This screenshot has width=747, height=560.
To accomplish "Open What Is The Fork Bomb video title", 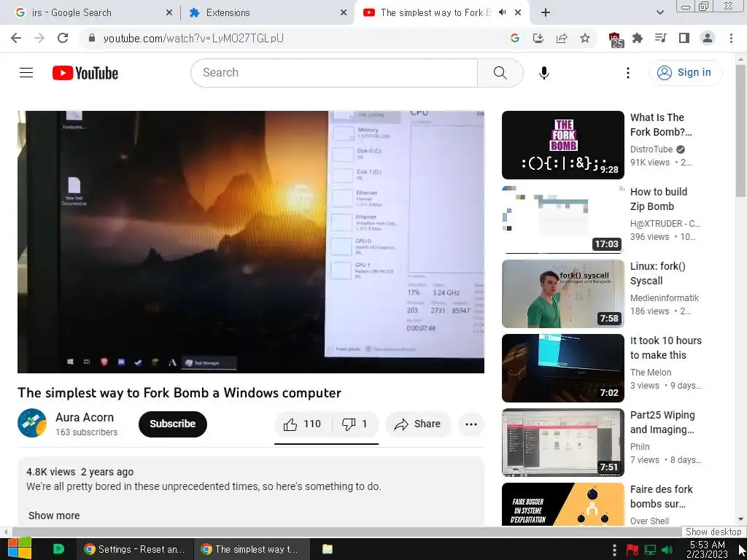I will click(661, 124).
